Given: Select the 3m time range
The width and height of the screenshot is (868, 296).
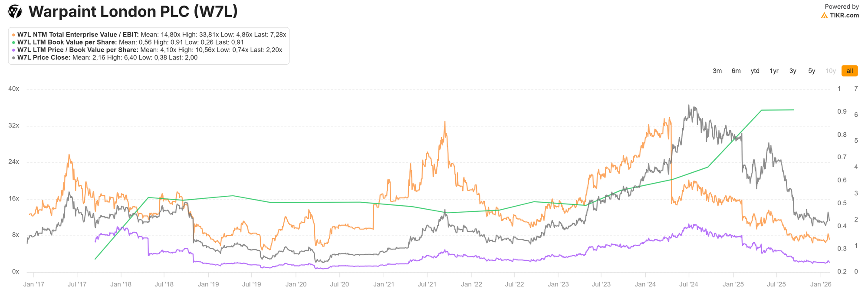Looking at the screenshot, I should point(717,71).
